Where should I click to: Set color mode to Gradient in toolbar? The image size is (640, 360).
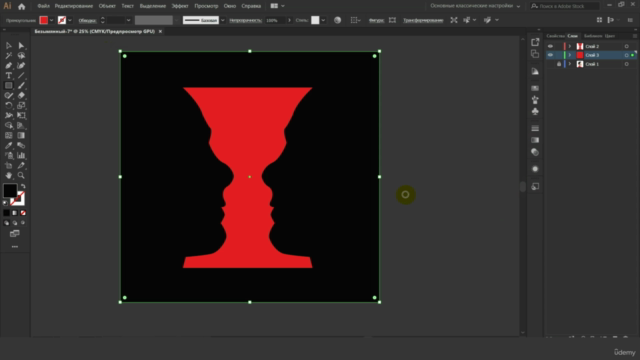click(15, 213)
